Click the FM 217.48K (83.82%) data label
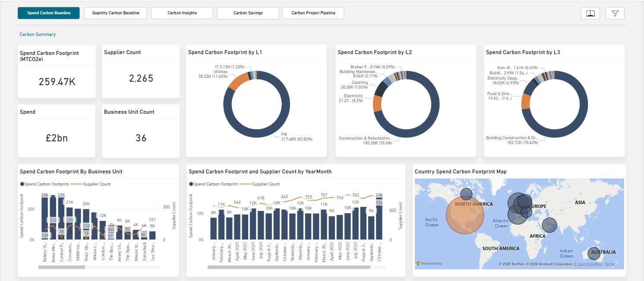The image size is (644, 281). 297,137
